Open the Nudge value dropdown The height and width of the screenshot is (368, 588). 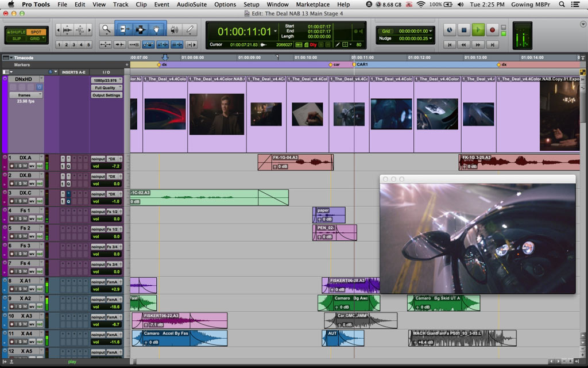click(x=432, y=39)
